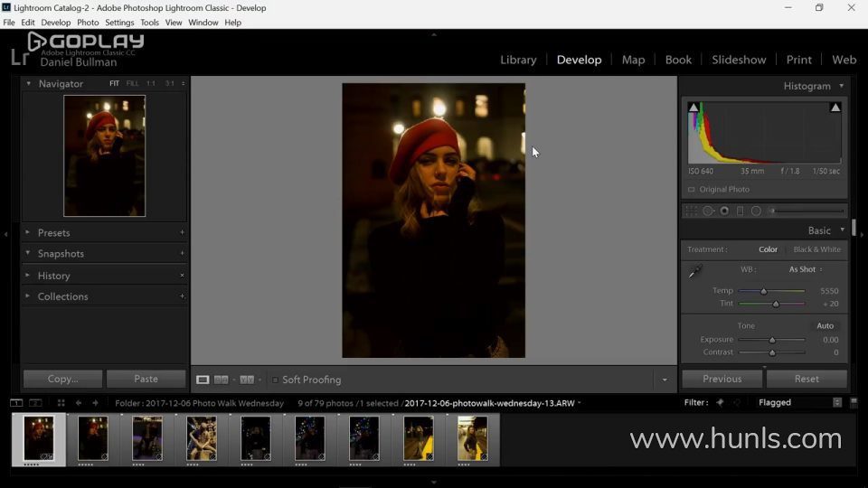Switch to Loupe view in toolbar

(x=203, y=380)
